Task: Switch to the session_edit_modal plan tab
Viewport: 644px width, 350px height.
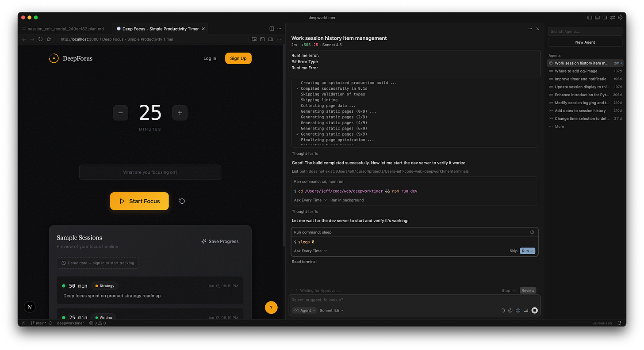Action: click(x=65, y=28)
